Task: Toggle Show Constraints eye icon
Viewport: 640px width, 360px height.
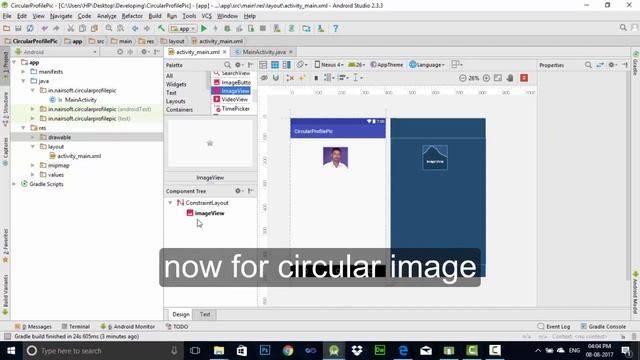Action: [264, 78]
